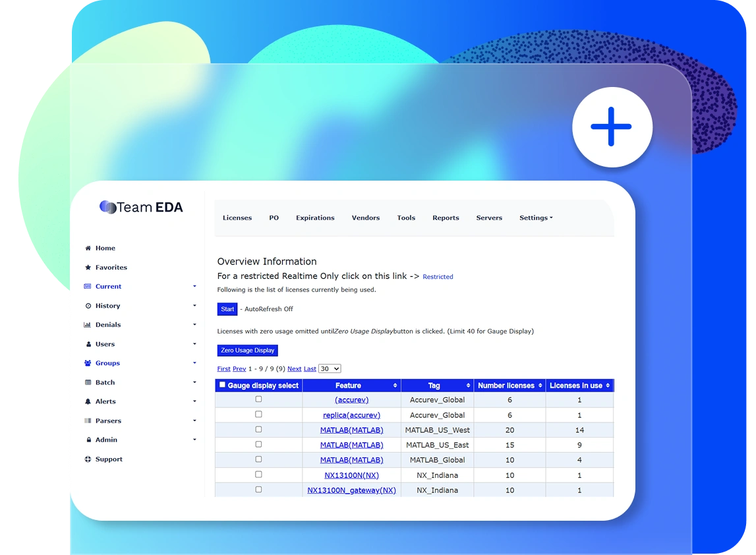The width and height of the screenshot is (756, 555).
Task: Expand the Alerts sidebar submenu arrow
Action: pyautogui.click(x=195, y=401)
